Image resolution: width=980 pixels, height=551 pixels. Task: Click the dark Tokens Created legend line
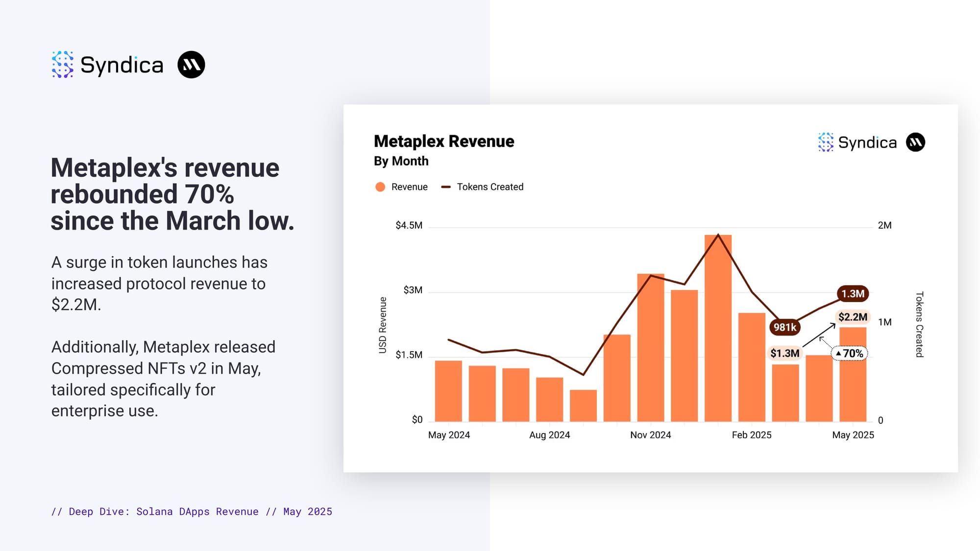445,187
